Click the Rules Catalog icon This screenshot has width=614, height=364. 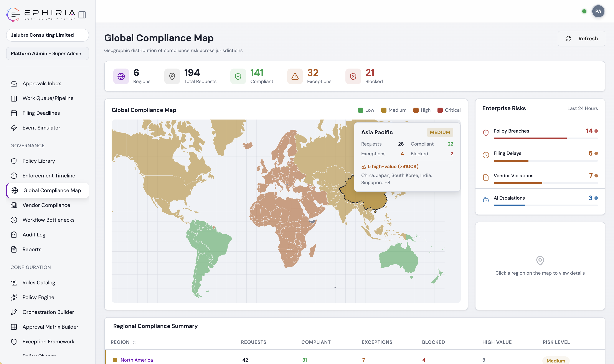[14, 283]
